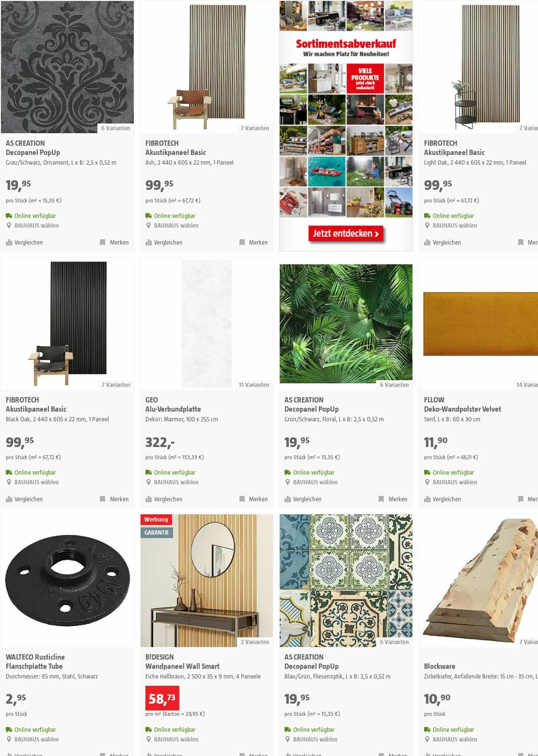
Task: Open 11 Varianten of Alu-Verbundplatte
Action: (x=254, y=385)
